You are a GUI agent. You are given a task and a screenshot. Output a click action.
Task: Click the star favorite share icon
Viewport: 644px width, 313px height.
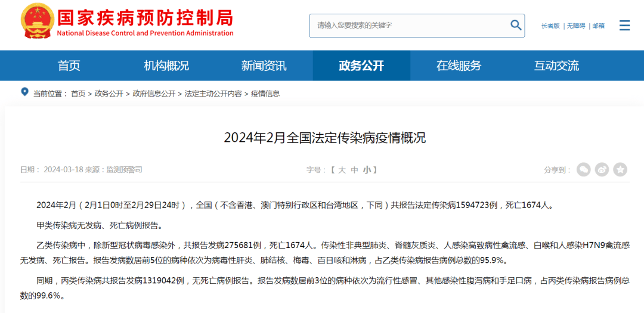point(620,170)
